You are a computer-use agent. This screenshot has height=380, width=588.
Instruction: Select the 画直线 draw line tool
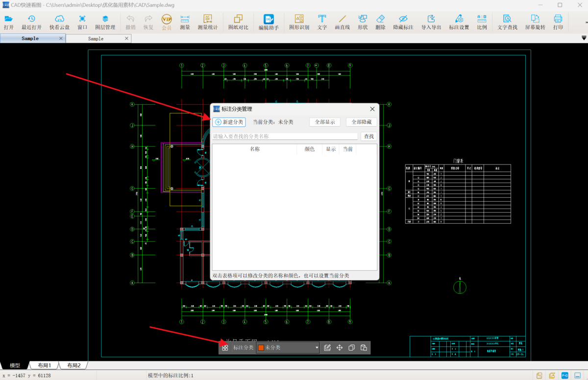tap(342, 22)
